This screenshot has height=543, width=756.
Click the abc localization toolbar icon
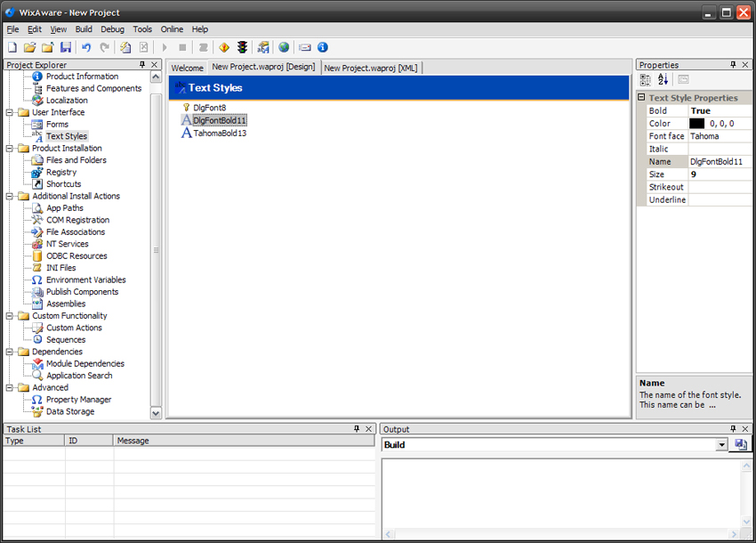point(263,47)
